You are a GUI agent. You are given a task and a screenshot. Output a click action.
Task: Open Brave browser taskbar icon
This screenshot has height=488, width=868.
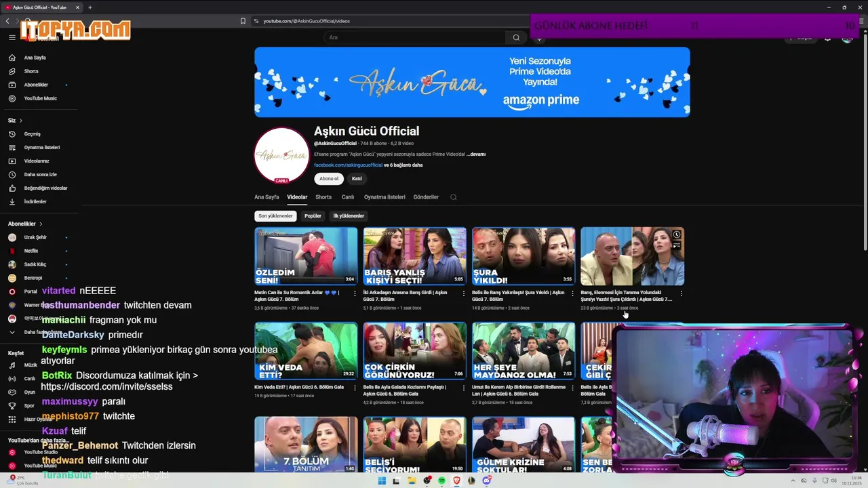[x=456, y=481]
